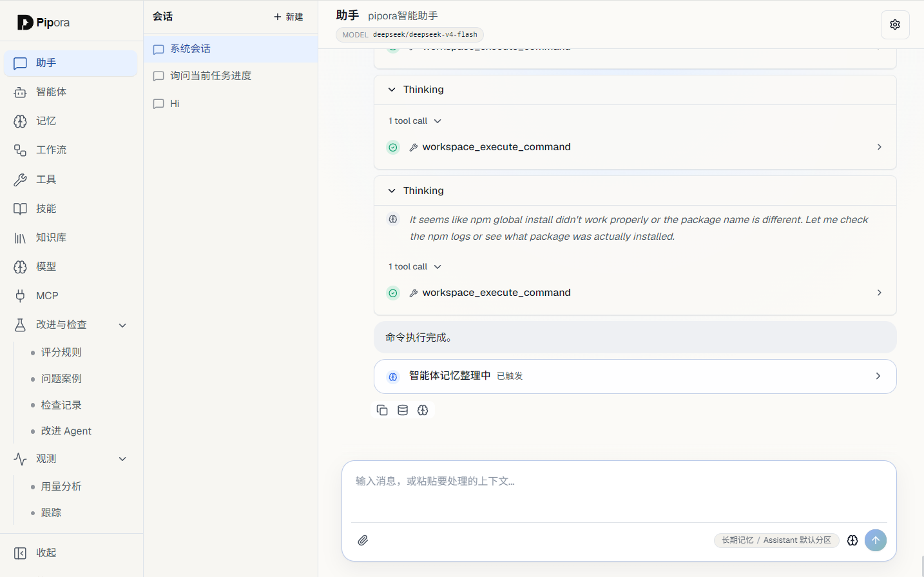Image resolution: width=924 pixels, height=577 pixels.
Task: Click 'pipora智能助手' header title
Action: pyautogui.click(x=403, y=15)
